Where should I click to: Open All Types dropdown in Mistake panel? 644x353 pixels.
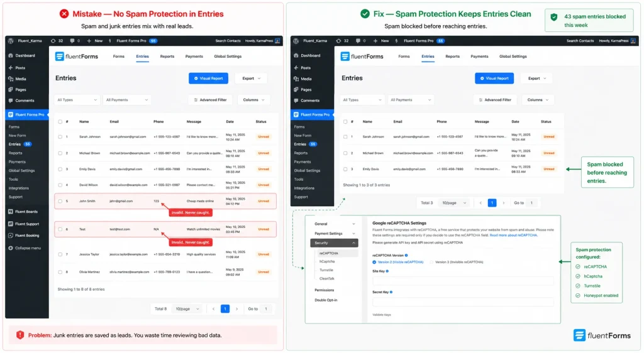[x=77, y=100]
